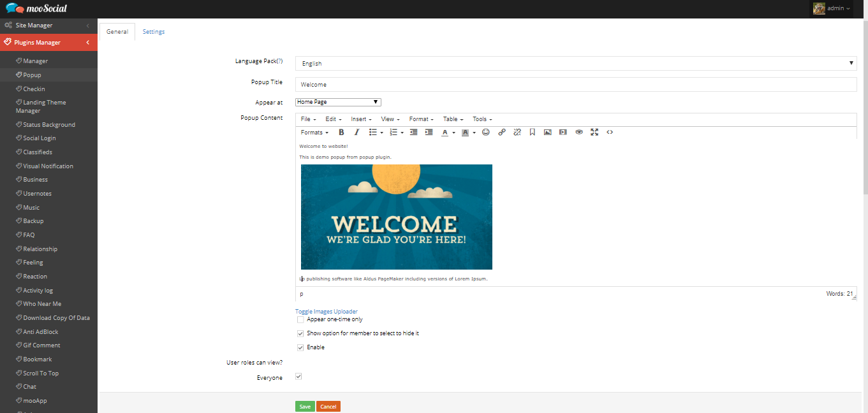Open the source code view
868x413 pixels.
(x=610, y=133)
